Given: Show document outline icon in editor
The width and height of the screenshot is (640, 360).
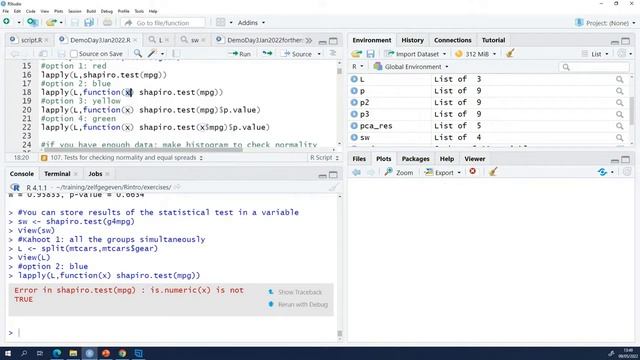Looking at the screenshot, I should coord(333,53).
